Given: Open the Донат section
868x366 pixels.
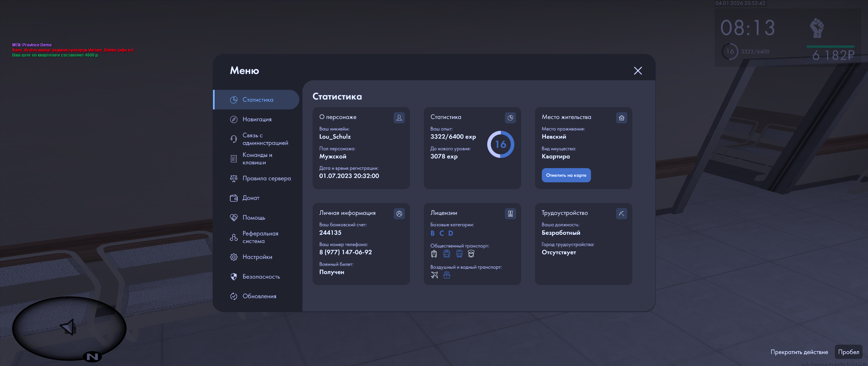Looking at the screenshot, I should (251, 198).
